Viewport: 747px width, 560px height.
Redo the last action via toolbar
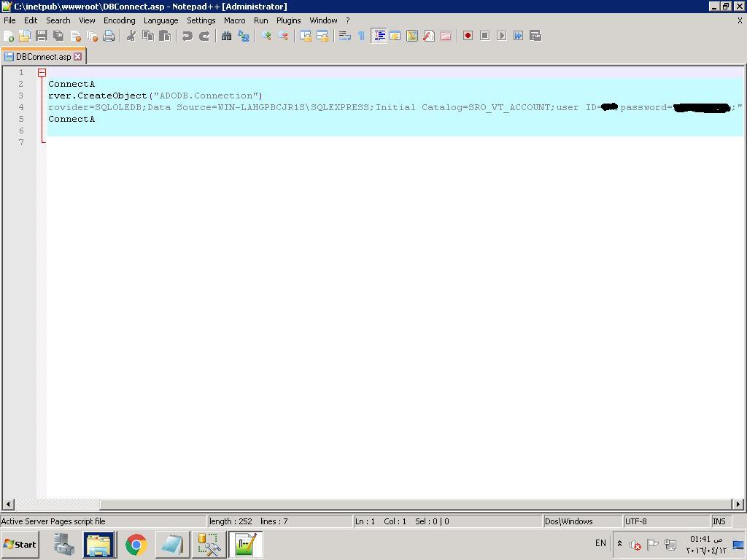point(204,36)
